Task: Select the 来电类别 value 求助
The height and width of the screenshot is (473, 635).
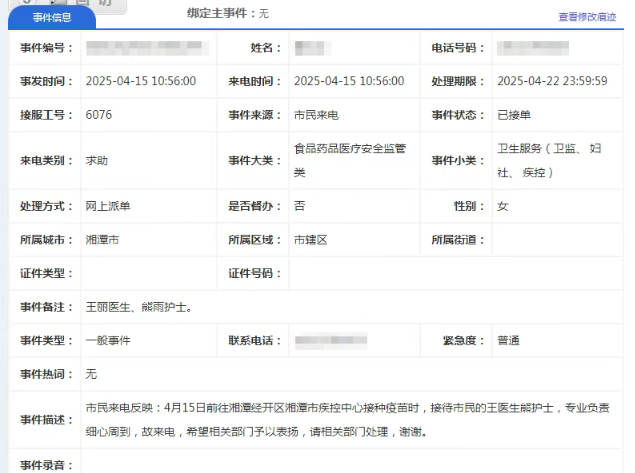Action: point(97,160)
